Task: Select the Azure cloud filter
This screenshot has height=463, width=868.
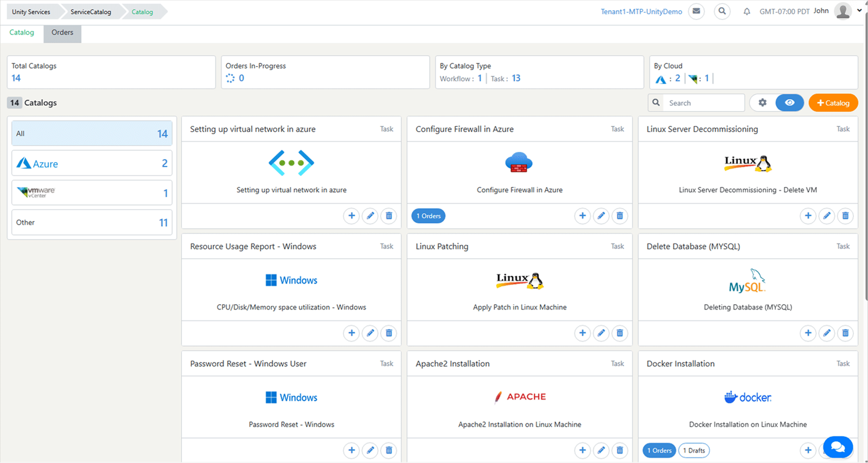Action: pos(92,163)
